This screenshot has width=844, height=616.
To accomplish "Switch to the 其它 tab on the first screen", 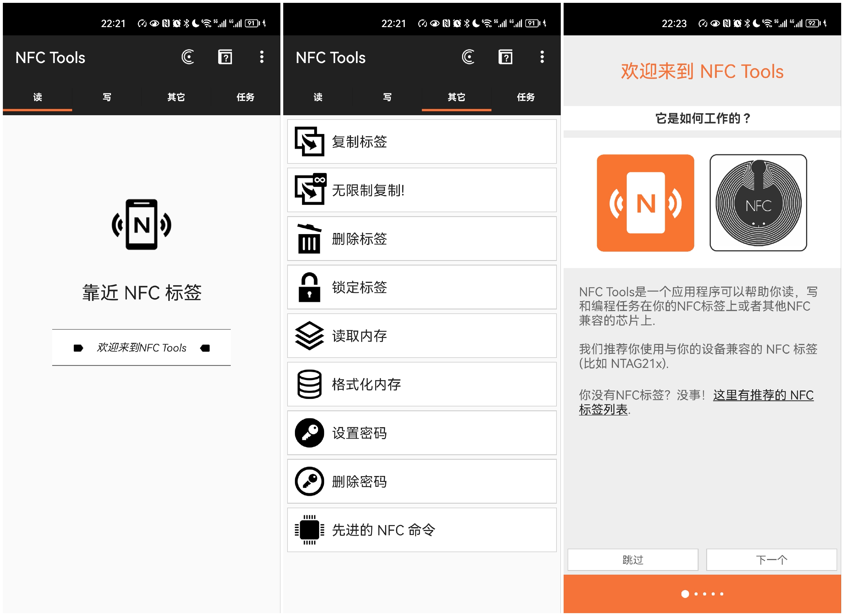I will (176, 97).
